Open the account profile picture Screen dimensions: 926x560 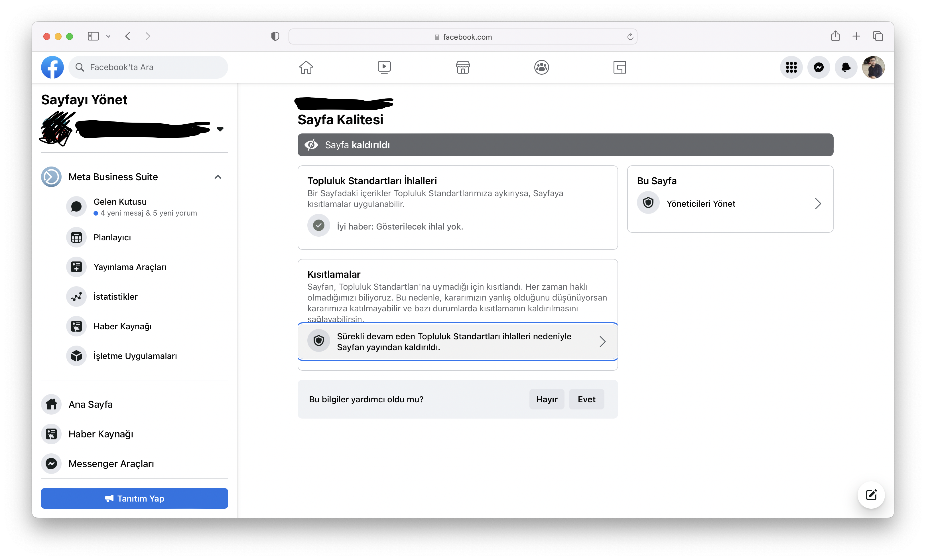(x=873, y=67)
